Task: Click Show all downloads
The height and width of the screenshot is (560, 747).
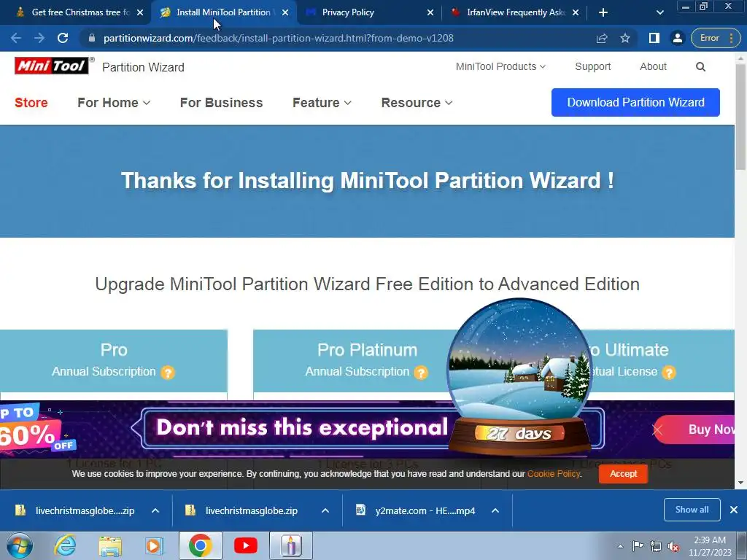Action: (692, 510)
